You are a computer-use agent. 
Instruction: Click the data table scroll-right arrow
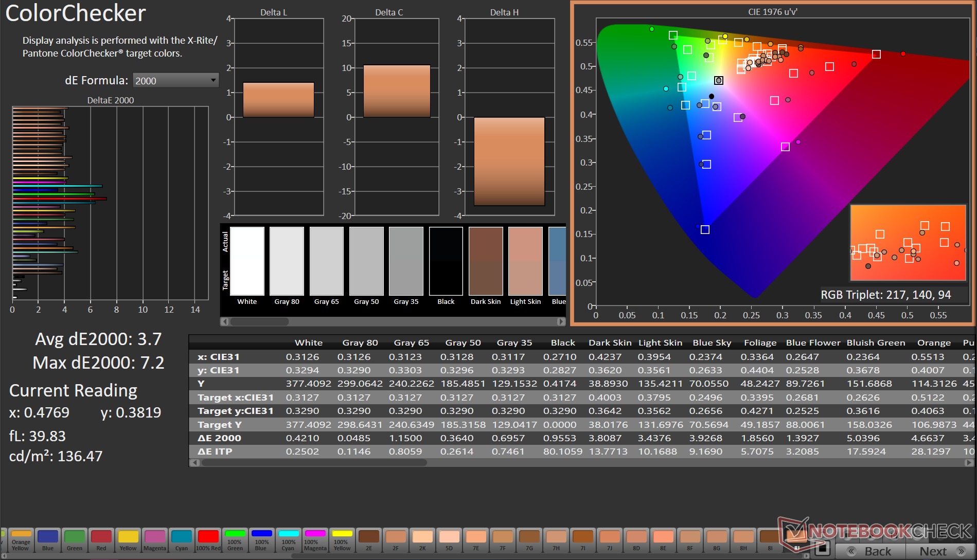point(969,462)
